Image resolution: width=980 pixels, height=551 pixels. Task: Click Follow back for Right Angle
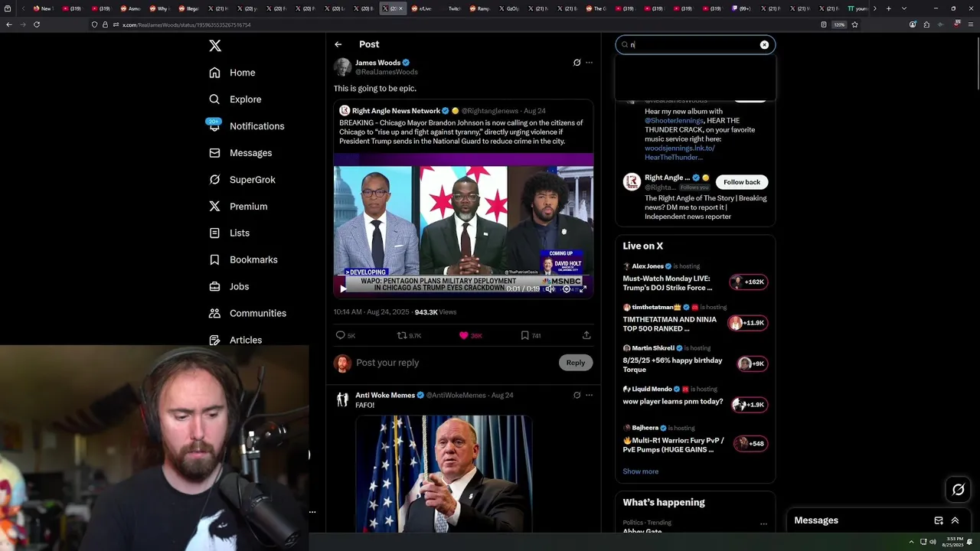(742, 182)
